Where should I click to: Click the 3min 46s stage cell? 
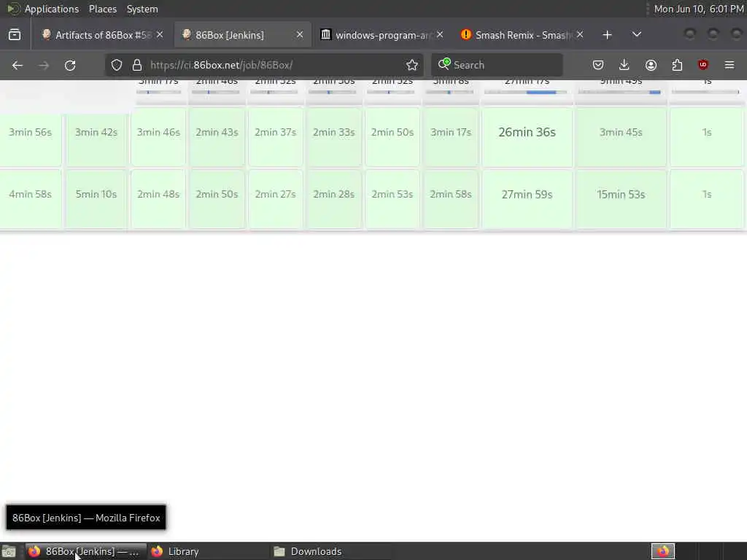pos(158,137)
